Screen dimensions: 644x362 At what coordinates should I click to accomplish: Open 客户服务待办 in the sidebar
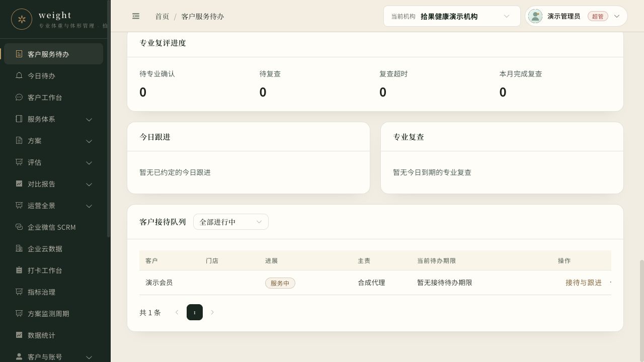[x=53, y=54]
